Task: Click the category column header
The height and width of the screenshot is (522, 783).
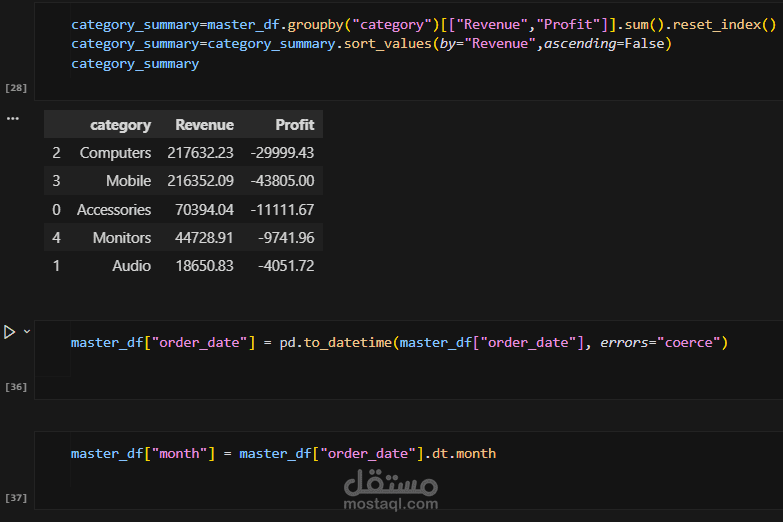Action: click(x=120, y=125)
